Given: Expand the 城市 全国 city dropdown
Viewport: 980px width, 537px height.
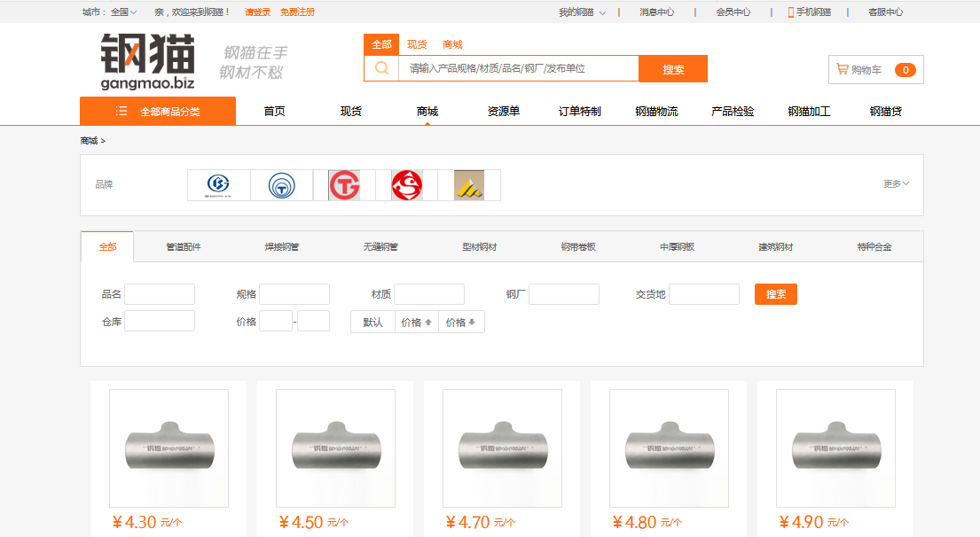Looking at the screenshot, I should (x=110, y=12).
